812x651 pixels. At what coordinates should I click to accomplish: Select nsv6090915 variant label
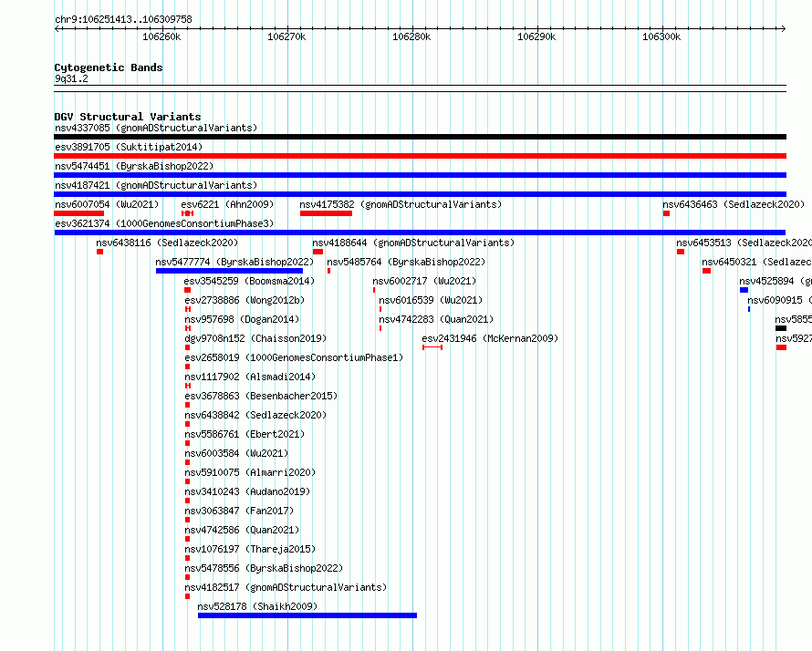point(779,300)
